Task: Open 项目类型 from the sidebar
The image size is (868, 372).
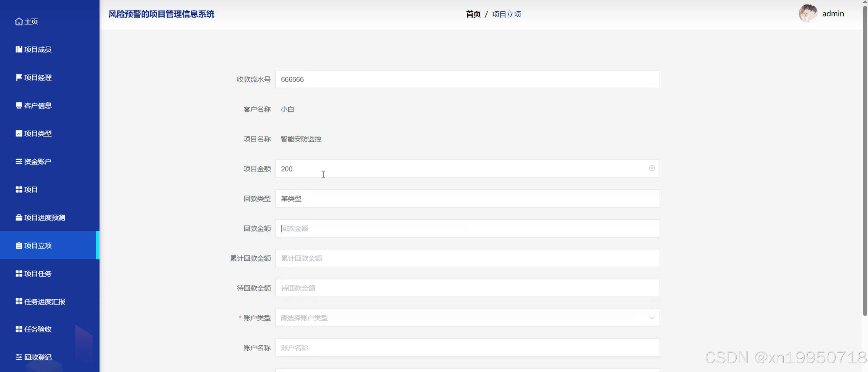Action: point(50,133)
